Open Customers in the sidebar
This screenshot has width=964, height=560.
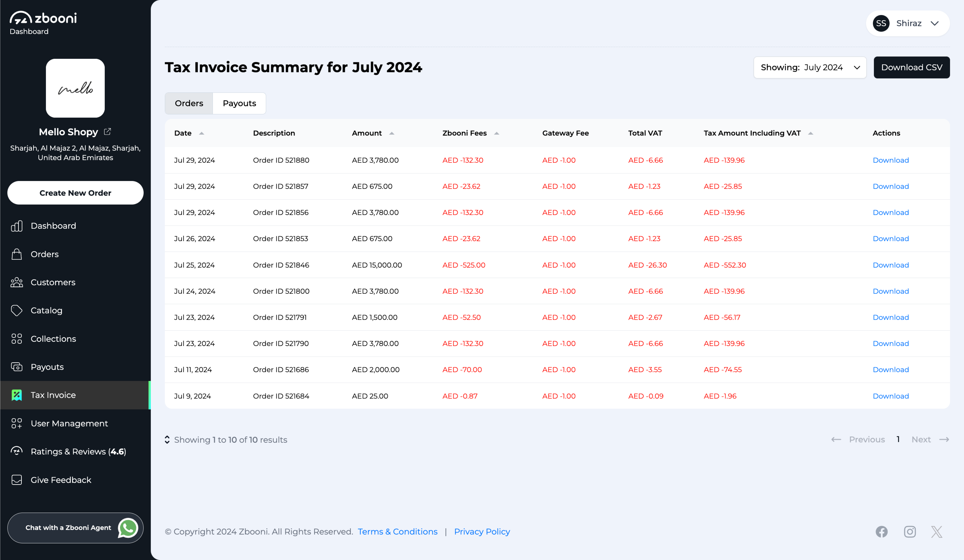(75, 282)
